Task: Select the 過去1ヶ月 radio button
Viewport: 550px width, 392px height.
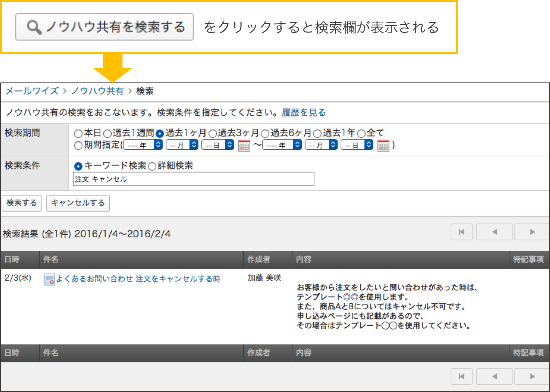Action: (160, 134)
